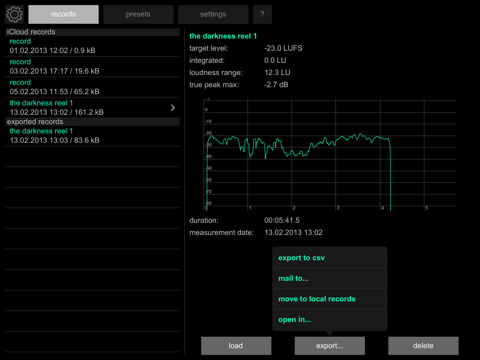Click the delete button
This screenshot has width=480, height=360.
coord(423,346)
